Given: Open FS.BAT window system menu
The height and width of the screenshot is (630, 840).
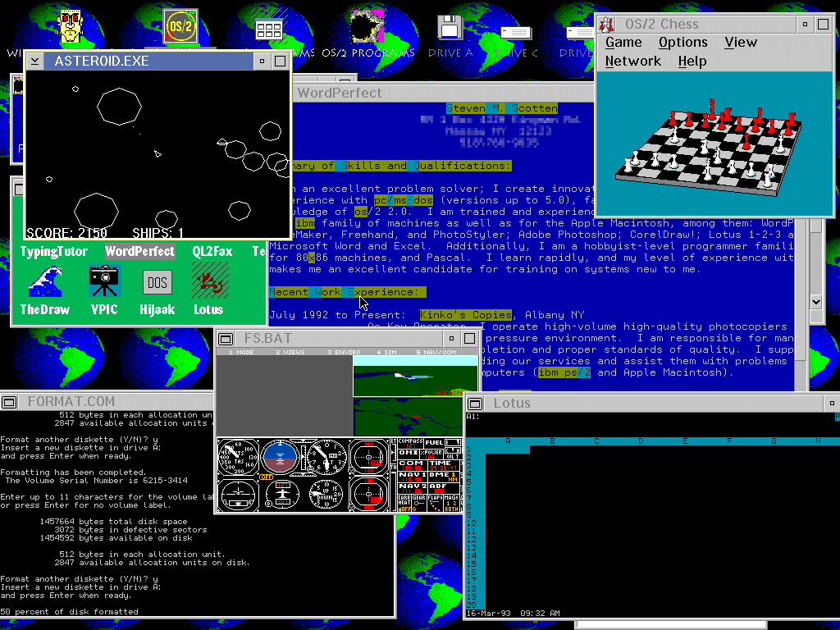Looking at the screenshot, I should 227,339.
